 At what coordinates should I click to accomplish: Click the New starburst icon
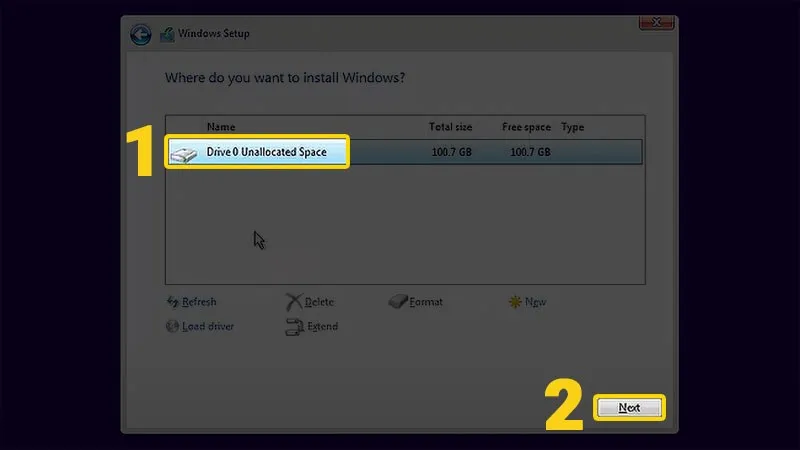point(515,302)
